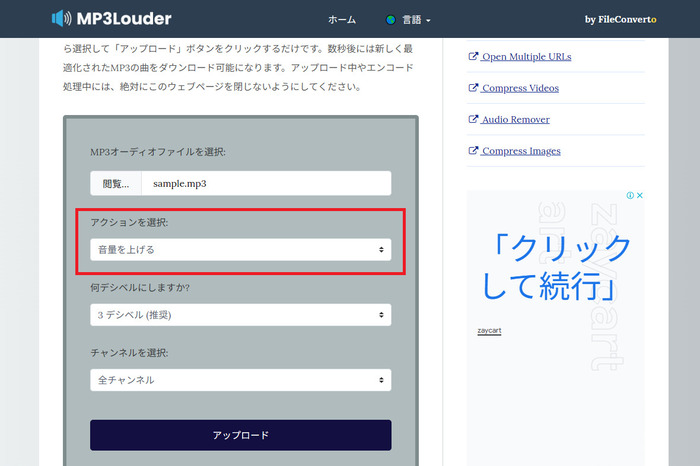This screenshot has width=700, height=466.
Task: Click the external-link icon beside Open Multiple URLs
Action: [x=473, y=57]
